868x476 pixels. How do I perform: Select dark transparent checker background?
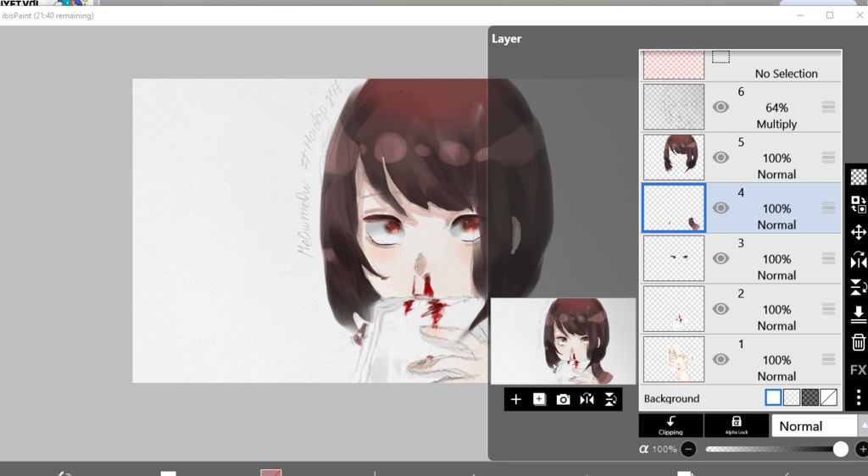click(810, 397)
